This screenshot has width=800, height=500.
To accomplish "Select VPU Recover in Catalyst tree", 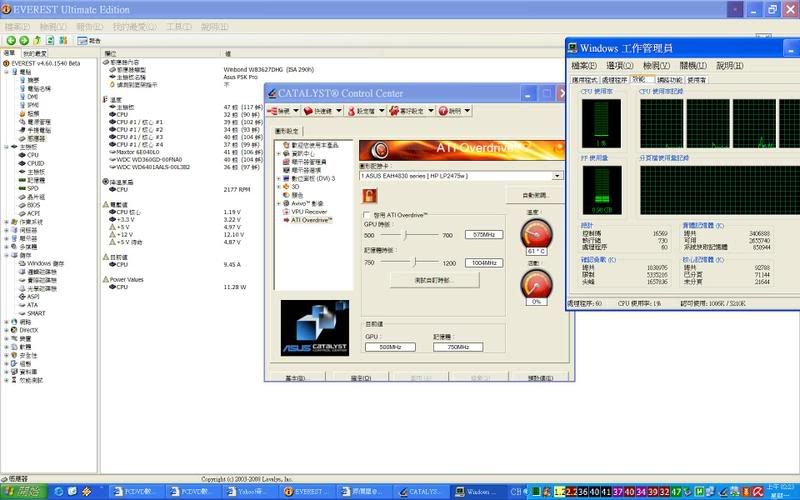I will click(x=309, y=212).
